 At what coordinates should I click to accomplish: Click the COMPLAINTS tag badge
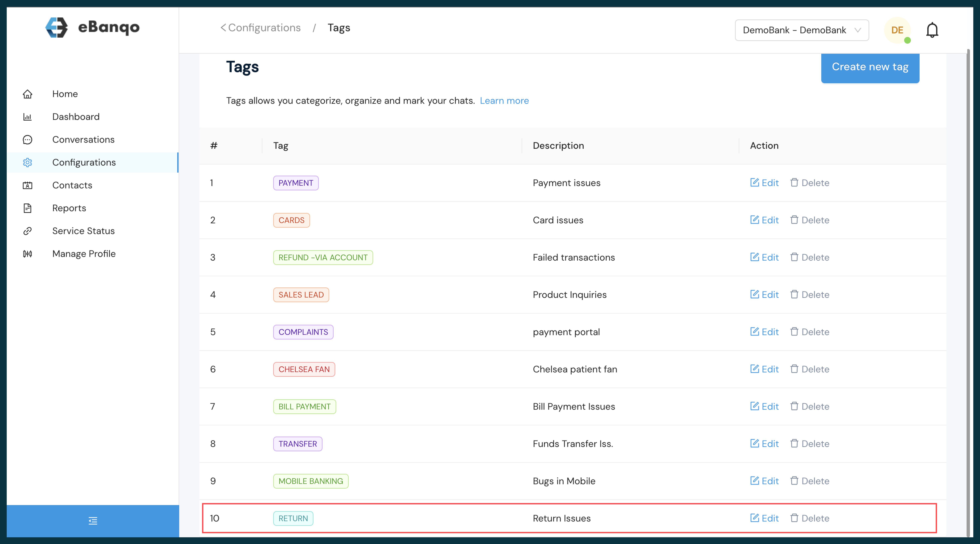(x=303, y=332)
